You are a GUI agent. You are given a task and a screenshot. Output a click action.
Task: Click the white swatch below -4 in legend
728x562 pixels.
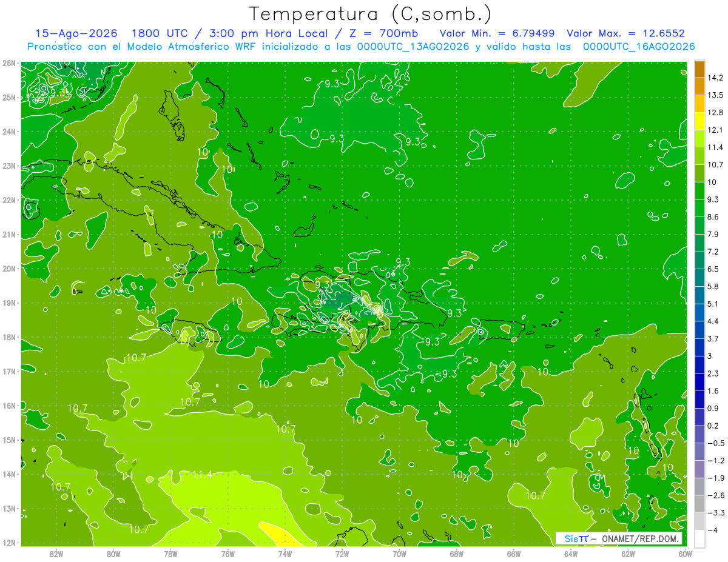tap(699, 538)
